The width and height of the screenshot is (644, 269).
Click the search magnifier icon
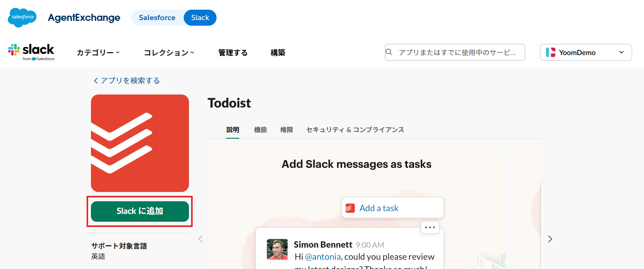click(x=389, y=52)
